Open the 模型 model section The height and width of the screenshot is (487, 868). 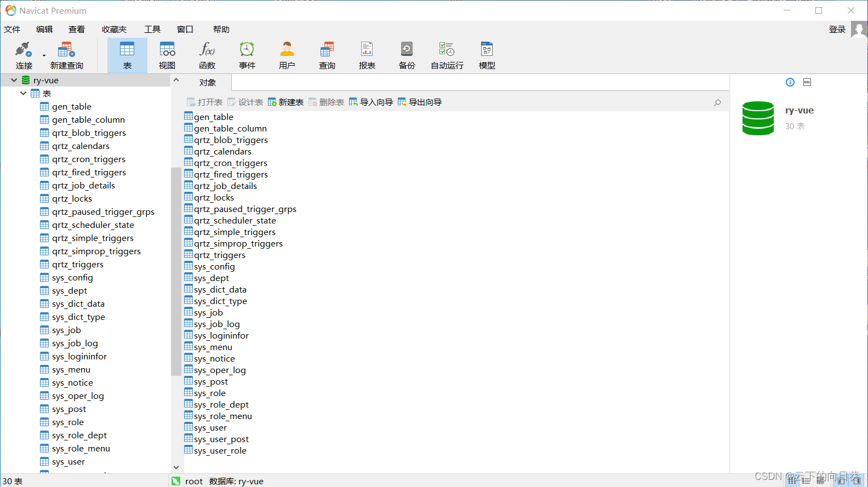click(487, 55)
